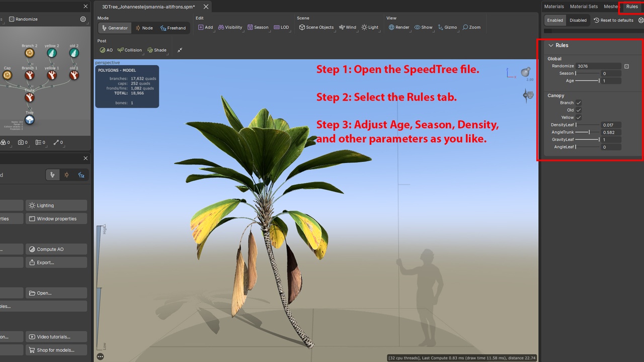This screenshot has height=362, width=644.
Task: Click Reset to defaults
Action: point(613,20)
